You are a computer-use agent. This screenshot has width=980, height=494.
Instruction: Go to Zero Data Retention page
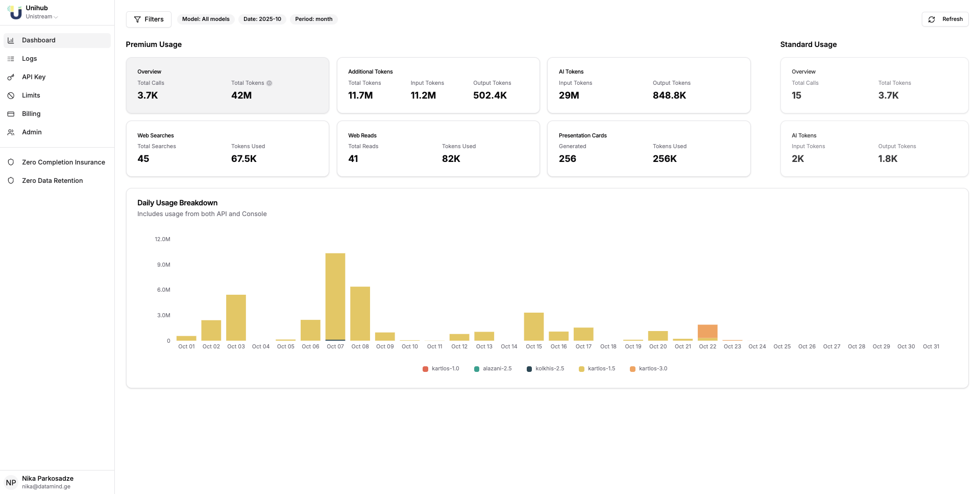tap(52, 181)
